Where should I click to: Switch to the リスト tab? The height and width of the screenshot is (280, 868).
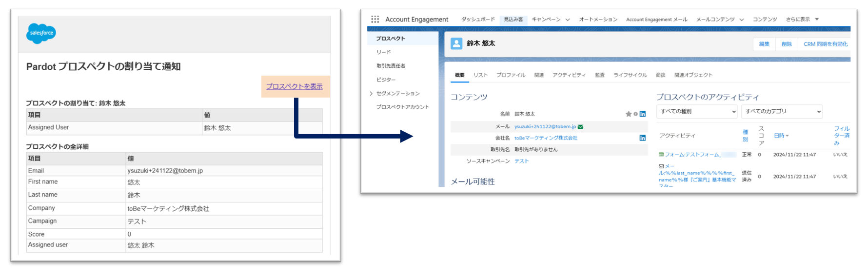coord(480,75)
